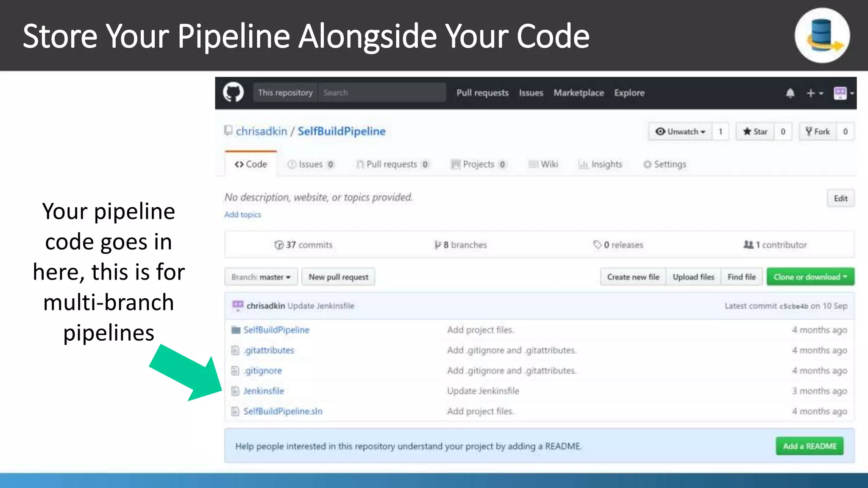Click the pull request icon on repo tab
The image size is (868, 488).
click(x=360, y=164)
